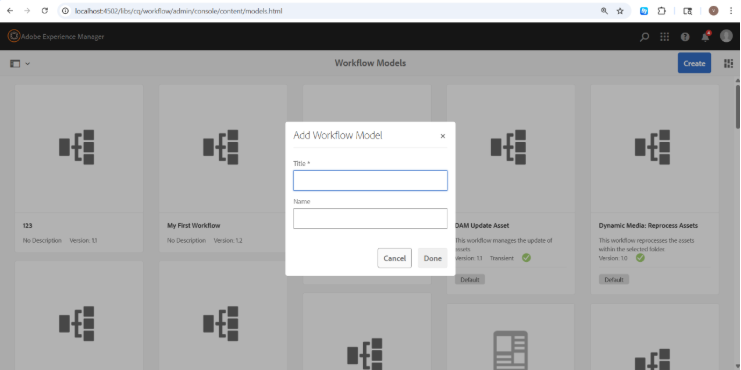Screen dimensions: 741x370
Task: Click the green checkmark on DAM Update Asset
Action: tap(526, 258)
